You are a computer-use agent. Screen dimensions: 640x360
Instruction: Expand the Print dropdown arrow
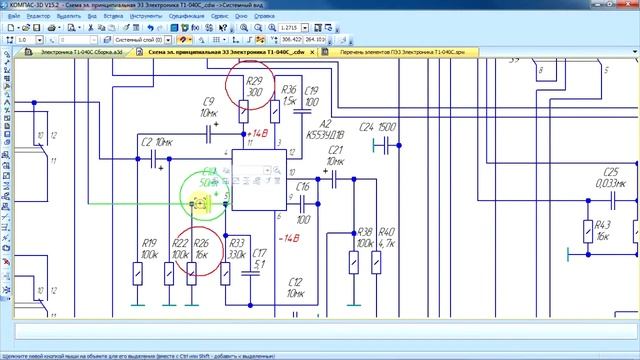(x=59, y=28)
